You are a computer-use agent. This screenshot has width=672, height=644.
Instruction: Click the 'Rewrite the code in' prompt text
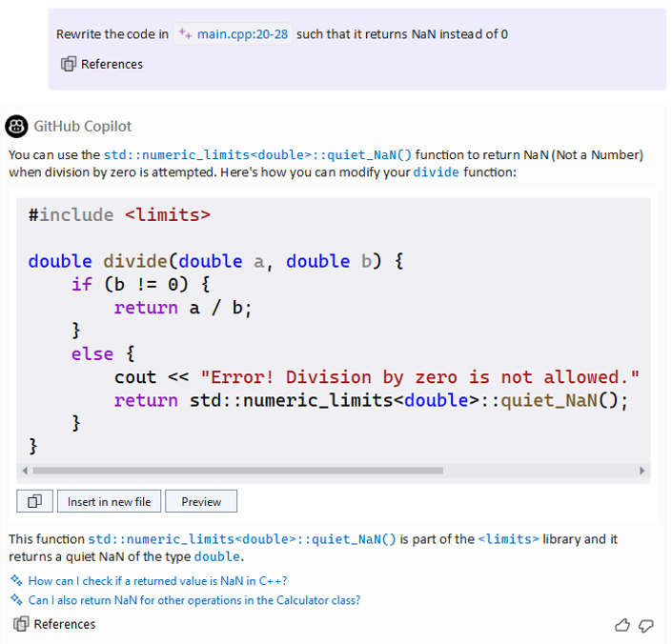(112, 34)
